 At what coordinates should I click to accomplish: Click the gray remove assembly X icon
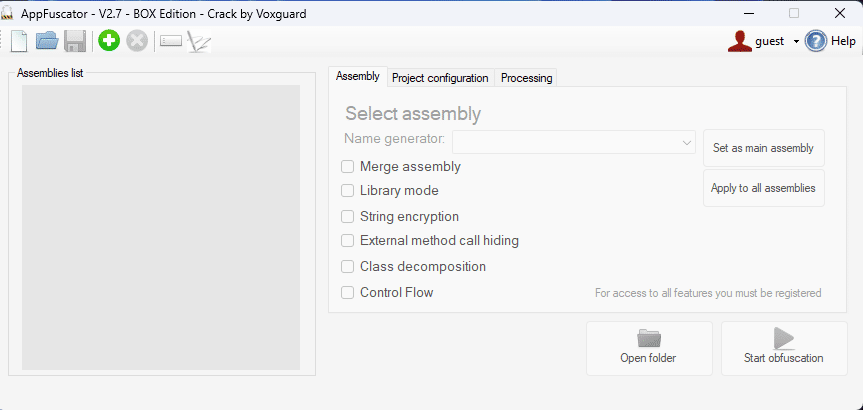tap(137, 41)
